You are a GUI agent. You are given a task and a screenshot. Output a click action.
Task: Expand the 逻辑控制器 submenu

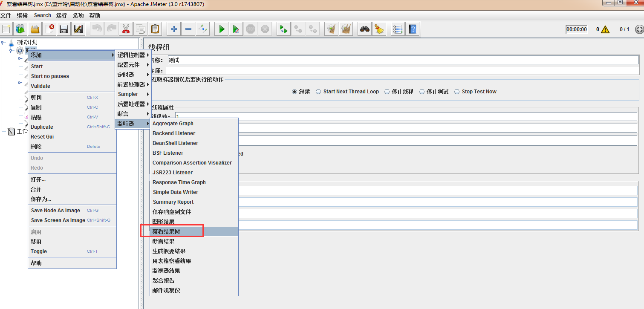(133, 55)
